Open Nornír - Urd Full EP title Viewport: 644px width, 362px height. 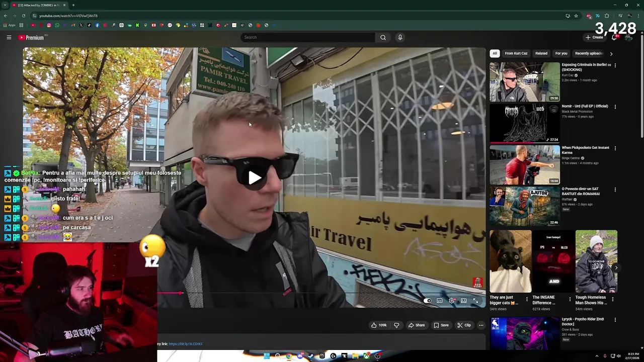(585, 106)
